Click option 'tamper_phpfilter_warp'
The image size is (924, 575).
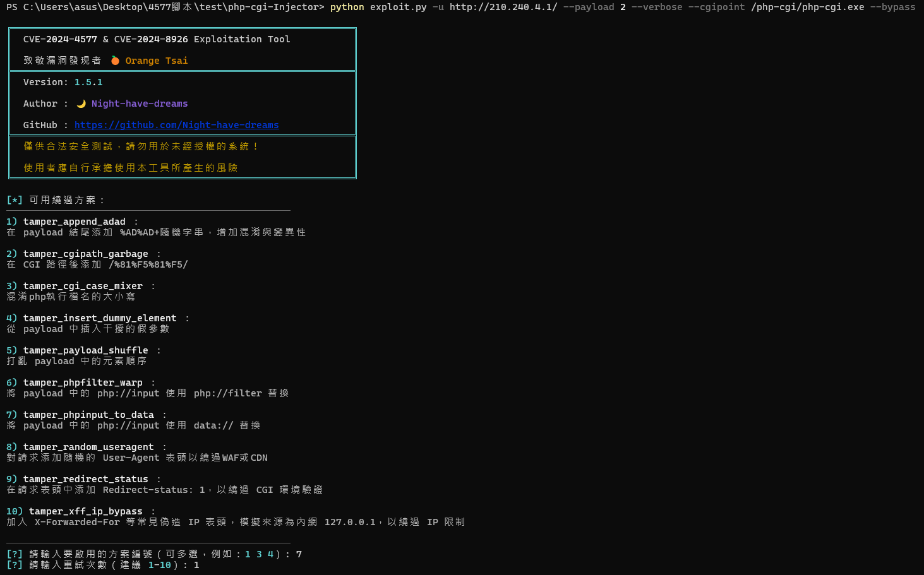(x=83, y=382)
